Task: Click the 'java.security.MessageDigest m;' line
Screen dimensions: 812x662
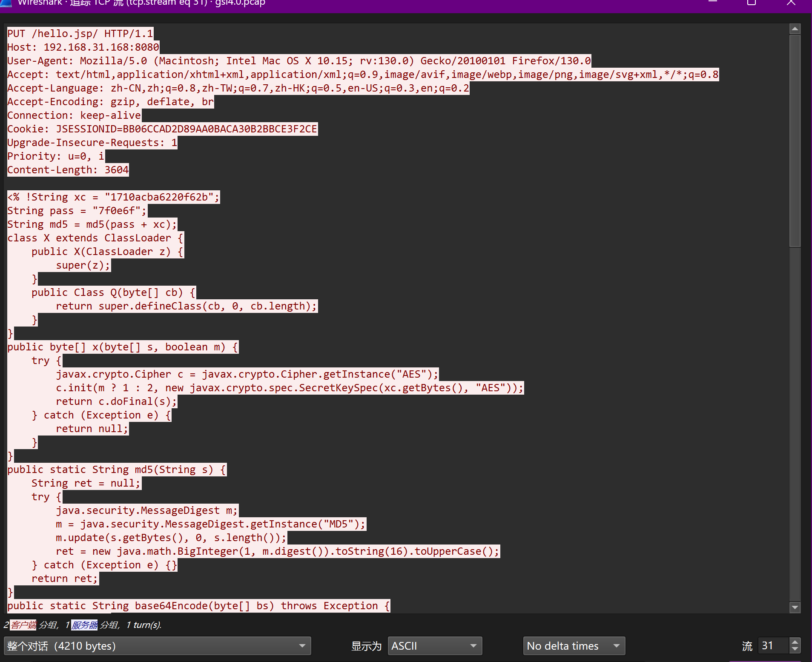Action: click(x=147, y=510)
